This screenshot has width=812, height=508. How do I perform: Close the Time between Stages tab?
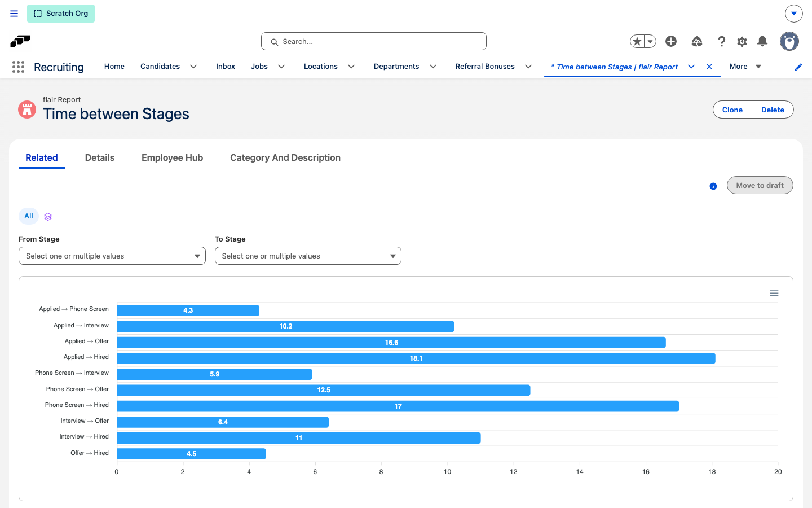coord(709,67)
